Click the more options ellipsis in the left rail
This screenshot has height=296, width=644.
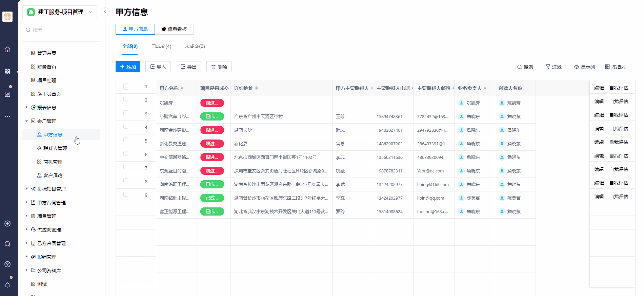click(7, 116)
